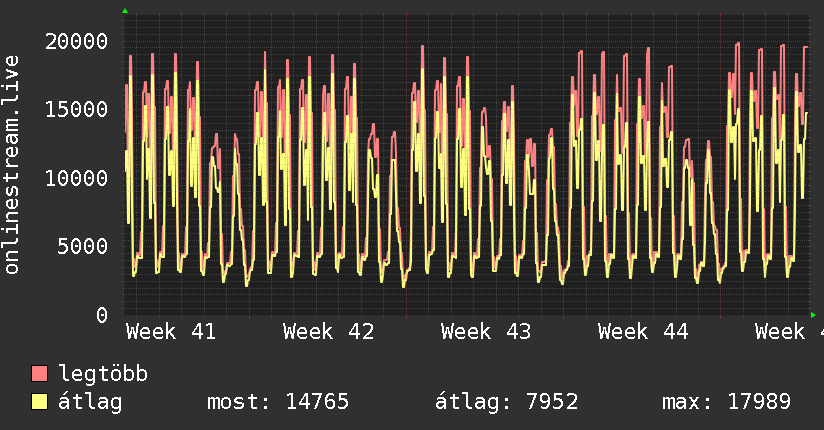Click the 20000 y-axis label
The width and height of the screenshot is (824, 430).
(76, 42)
